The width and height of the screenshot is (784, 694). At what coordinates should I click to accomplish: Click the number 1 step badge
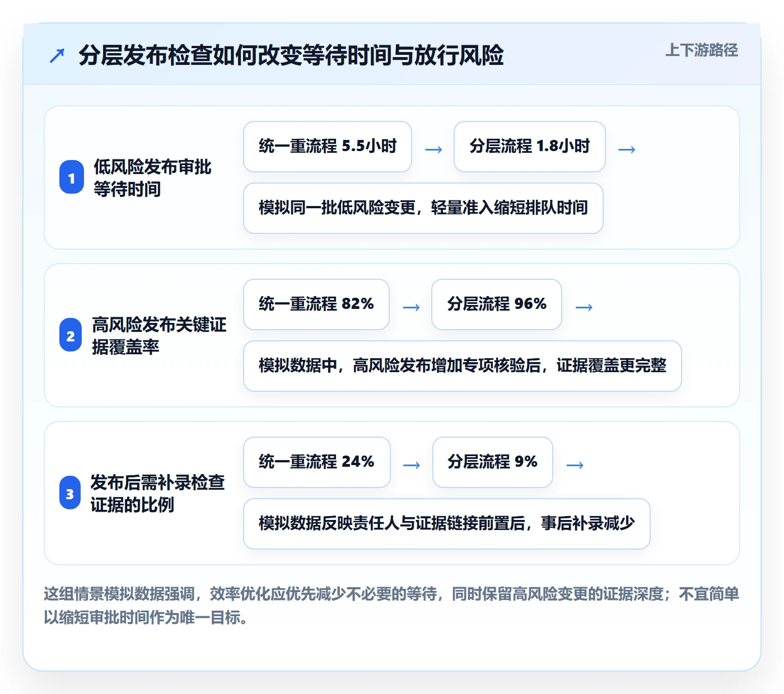pyautogui.click(x=72, y=177)
